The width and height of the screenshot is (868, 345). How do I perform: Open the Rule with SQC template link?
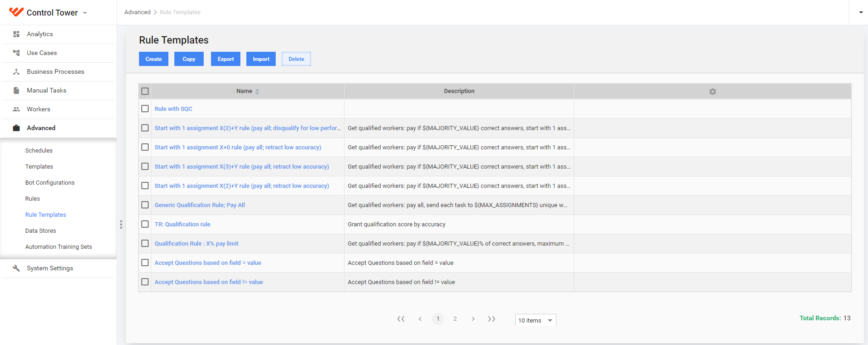click(173, 109)
